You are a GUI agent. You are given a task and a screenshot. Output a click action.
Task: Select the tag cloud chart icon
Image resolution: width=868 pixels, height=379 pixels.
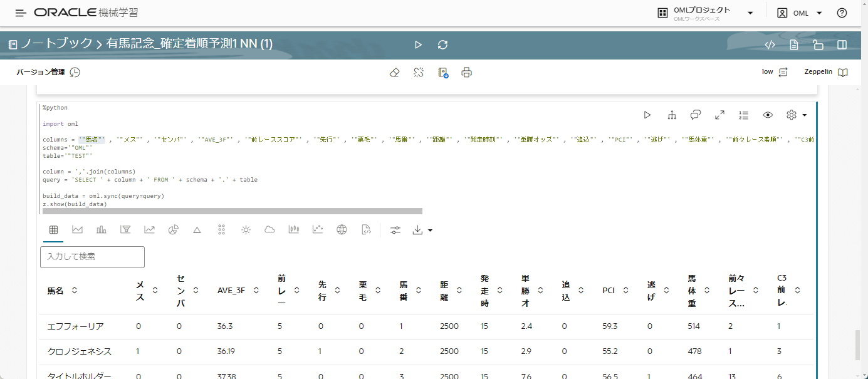(269, 230)
